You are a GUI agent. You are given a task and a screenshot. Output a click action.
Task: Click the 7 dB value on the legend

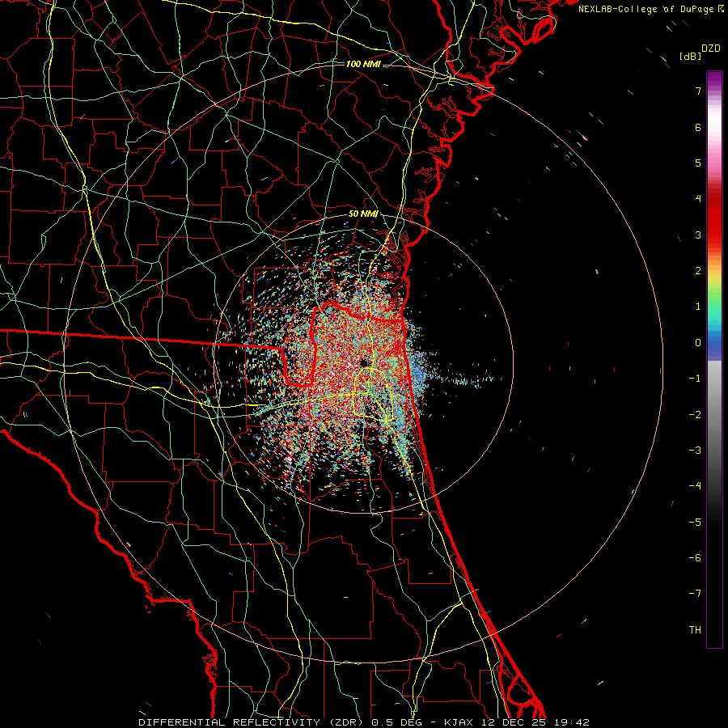point(698,91)
